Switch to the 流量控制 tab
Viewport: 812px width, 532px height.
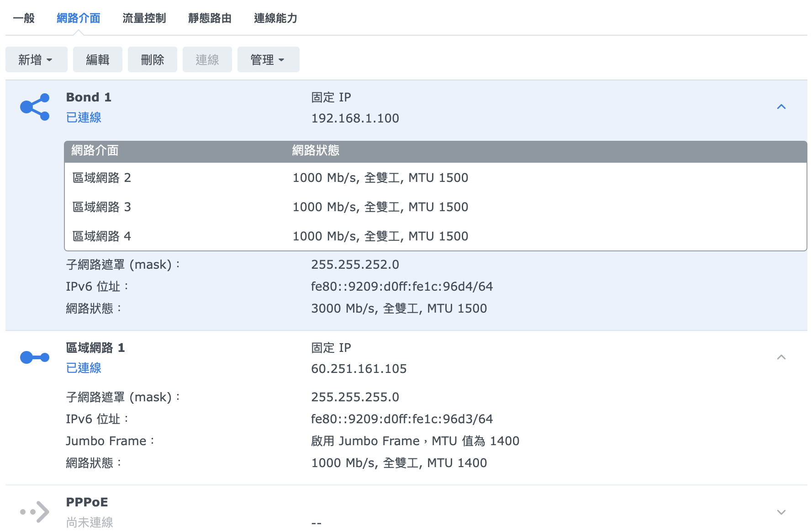[x=144, y=18]
